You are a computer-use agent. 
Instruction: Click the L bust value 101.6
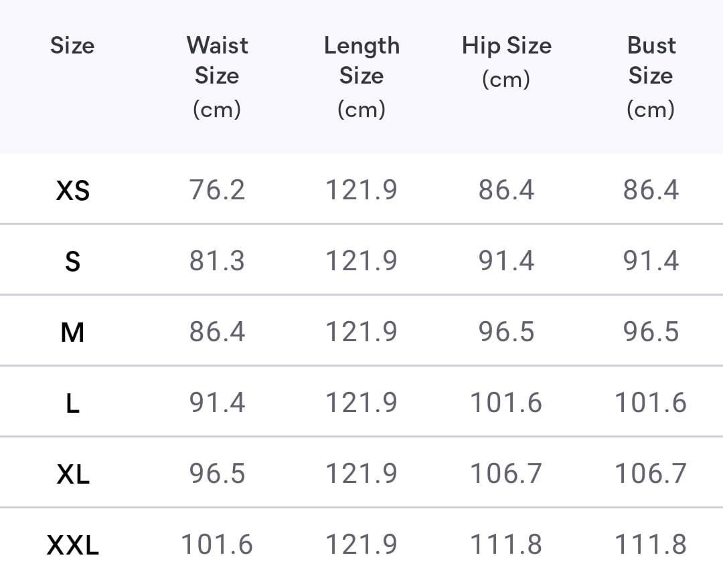651,403
